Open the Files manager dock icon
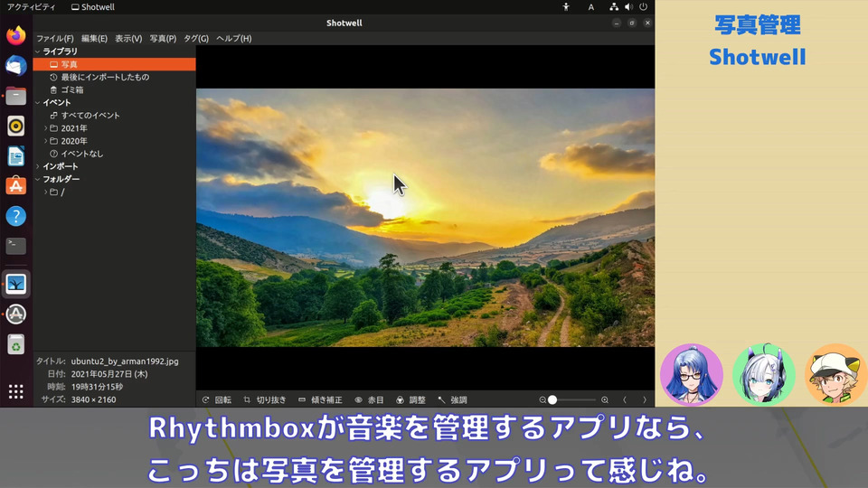 click(x=16, y=96)
